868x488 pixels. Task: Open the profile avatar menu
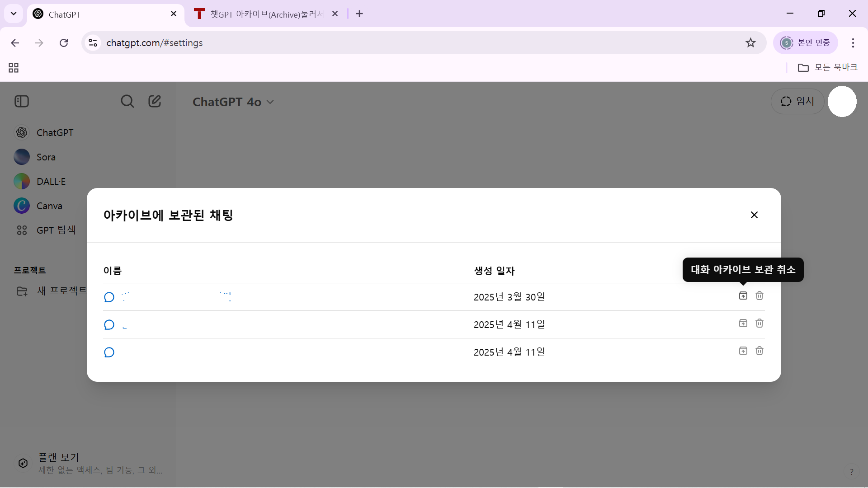click(x=842, y=101)
